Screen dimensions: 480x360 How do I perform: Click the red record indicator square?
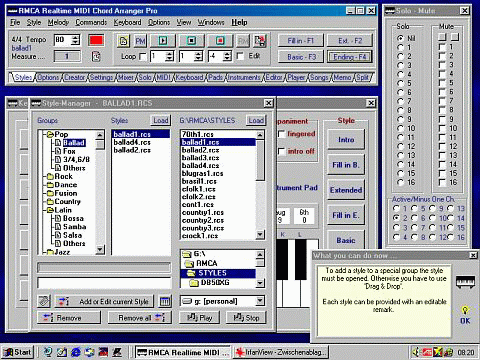coord(96,40)
